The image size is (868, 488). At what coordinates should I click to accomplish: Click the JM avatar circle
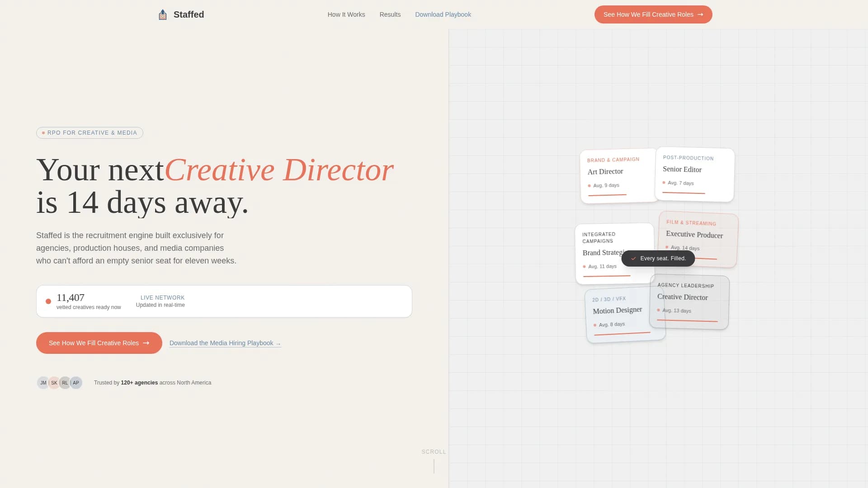click(x=43, y=383)
